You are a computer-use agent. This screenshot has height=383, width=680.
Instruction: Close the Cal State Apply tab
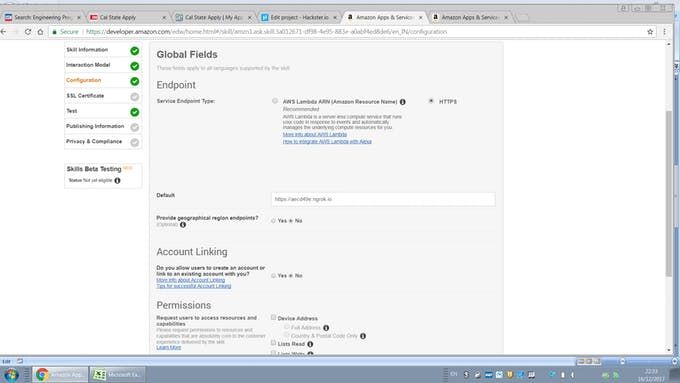164,18
